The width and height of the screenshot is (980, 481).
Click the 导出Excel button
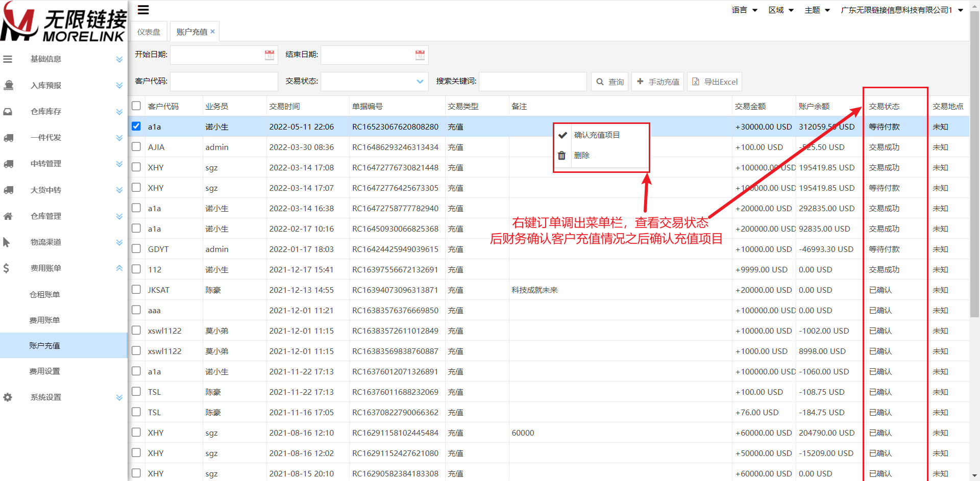pyautogui.click(x=715, y=82)
